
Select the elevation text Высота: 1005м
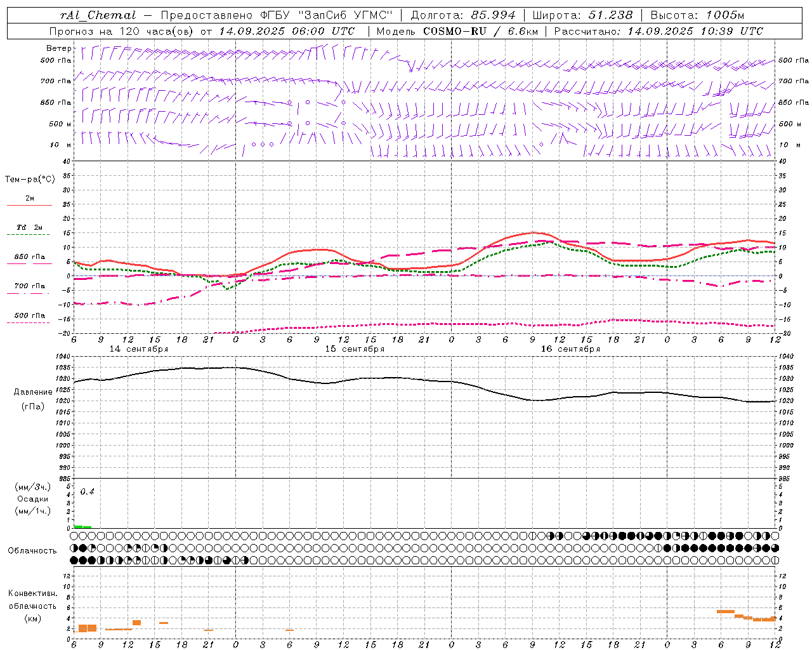[x=697, y=15]
